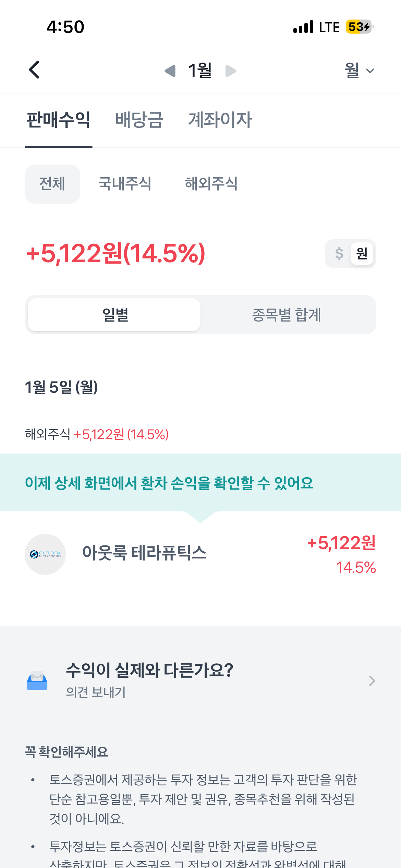Tap the battery status indicator
Image resolution: width=401 pixels, height=868 pixels.
[x=359, y=27]
